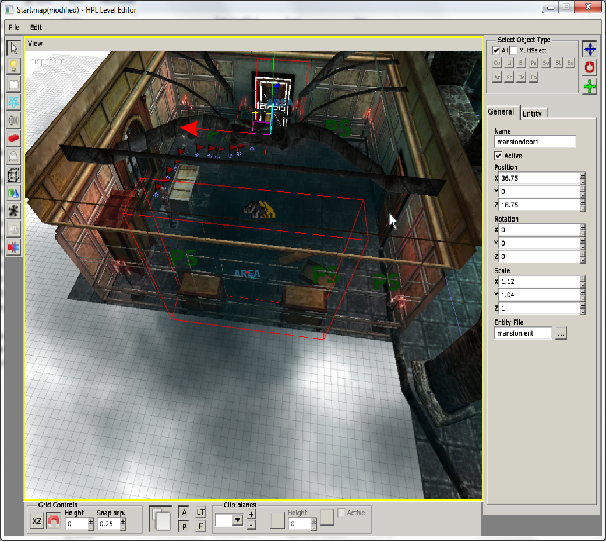Screen dimensions: 606x542
Task: Increase the grid Height spinner value
Action: click(92, 519)
